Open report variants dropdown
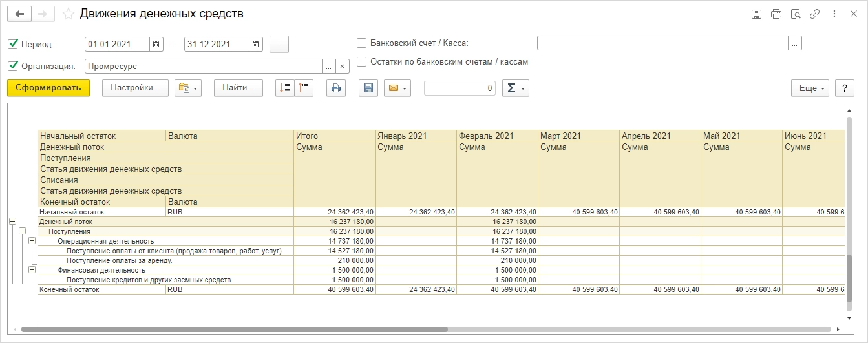Screen dimensions: 868x343 click(x=188, y=88)
